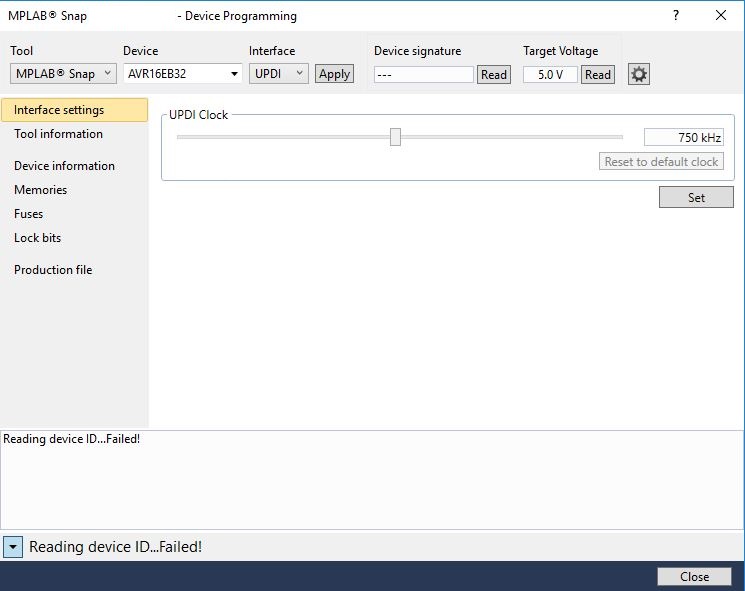Open the Tool information page
Viewport: 745px width, 591px height.
58,134
